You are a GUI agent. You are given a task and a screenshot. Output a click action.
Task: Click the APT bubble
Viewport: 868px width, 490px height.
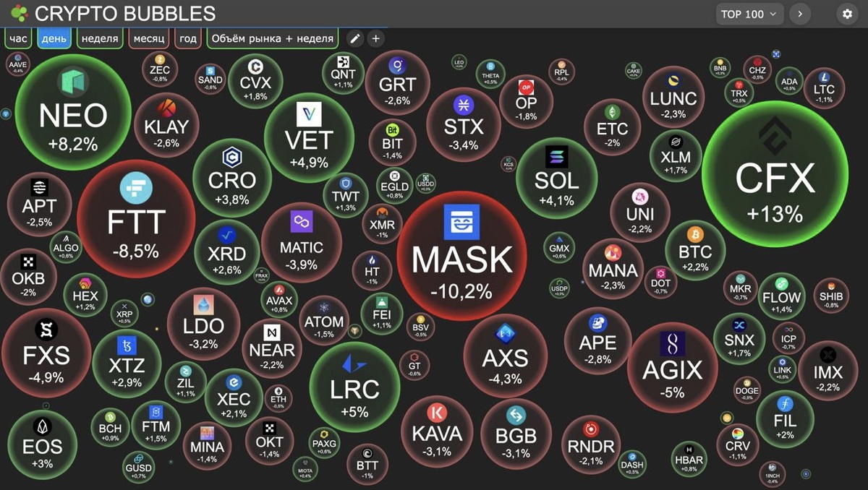pyautogui.click(x=39, y=204)
